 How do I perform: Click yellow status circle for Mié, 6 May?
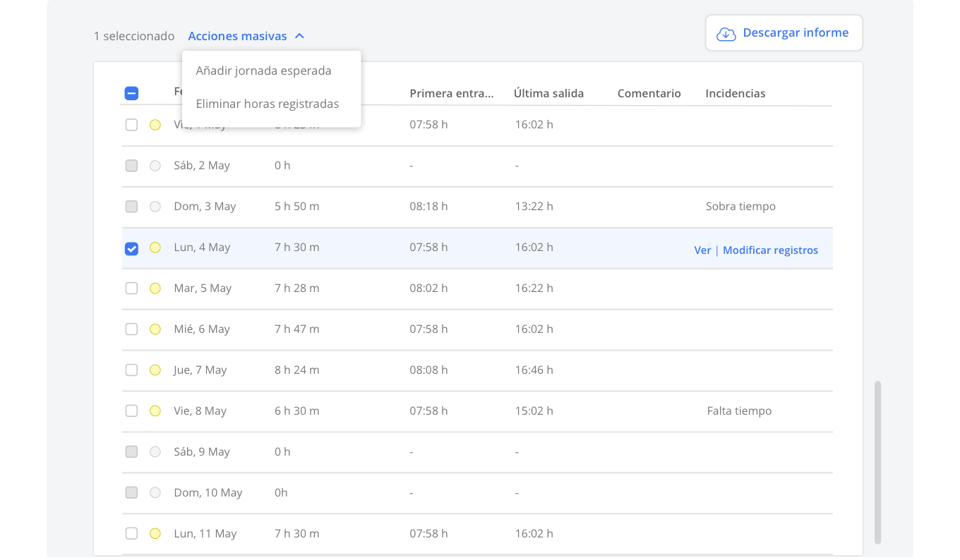click(155, 329)
